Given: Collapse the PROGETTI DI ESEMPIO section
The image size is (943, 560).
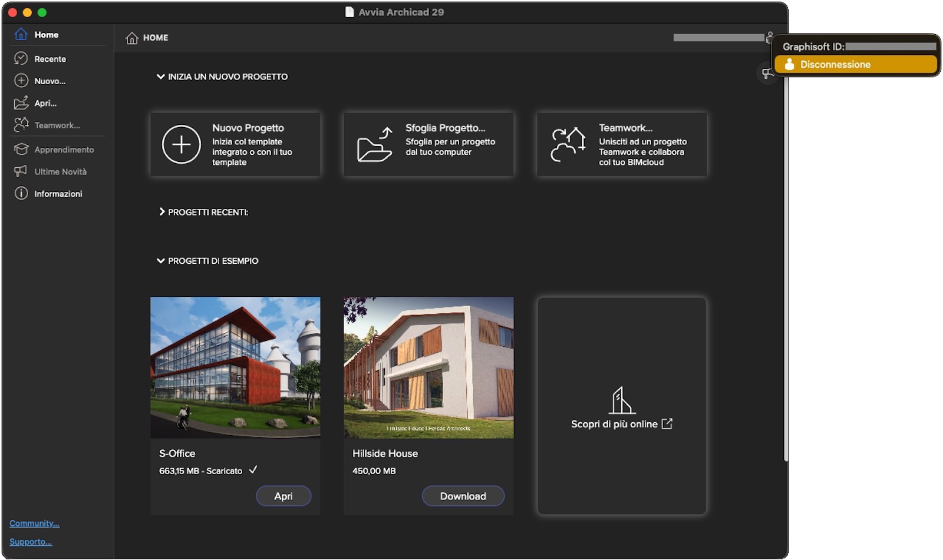Looking at the screenshot, I should coord(160,261).
